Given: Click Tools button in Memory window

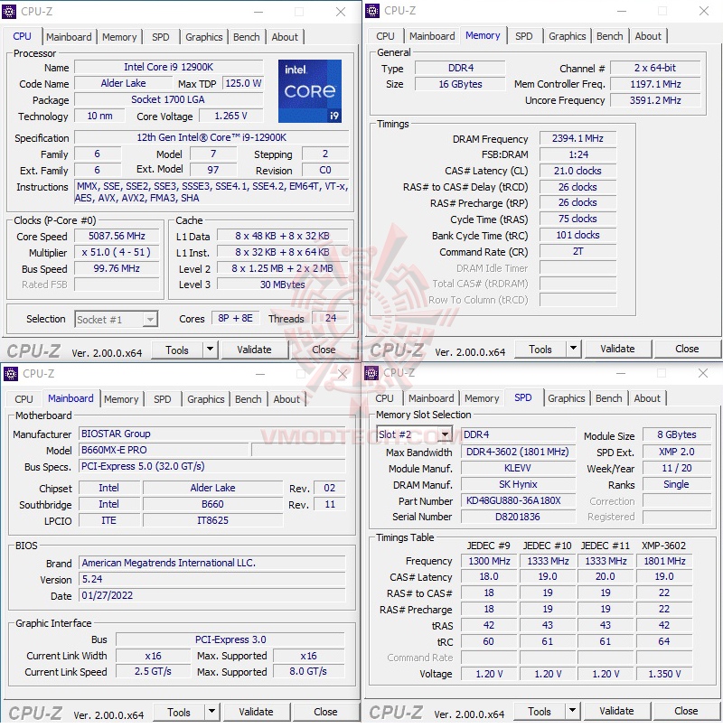Looking at the screenshot, I should [540, 350].
